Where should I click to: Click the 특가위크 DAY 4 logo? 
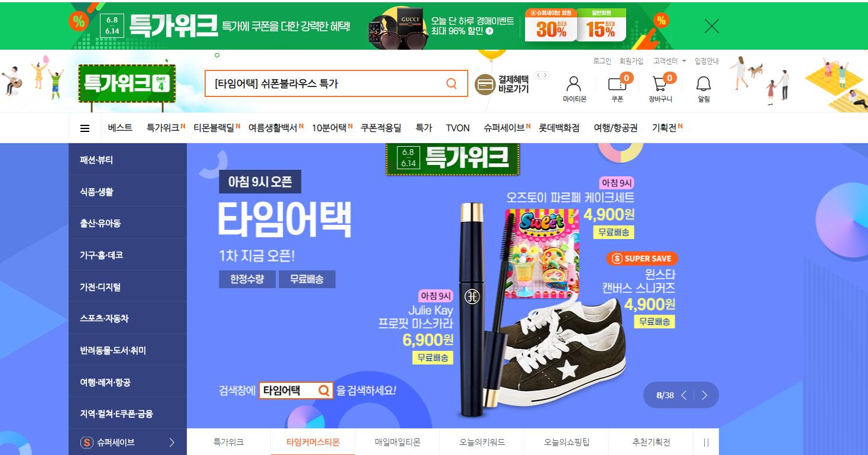pos(127,83)
